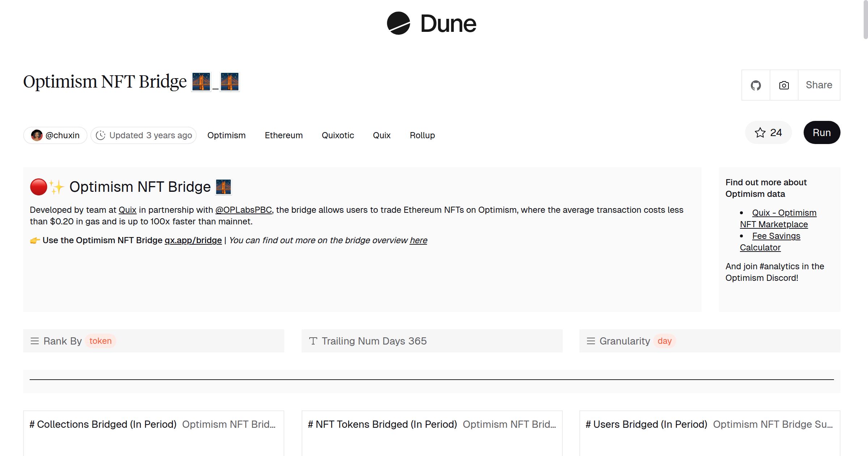This screenshot has height=456, width=868.
Task: Open the qx.app/bridge link
Action: click(x=193, y=240)
